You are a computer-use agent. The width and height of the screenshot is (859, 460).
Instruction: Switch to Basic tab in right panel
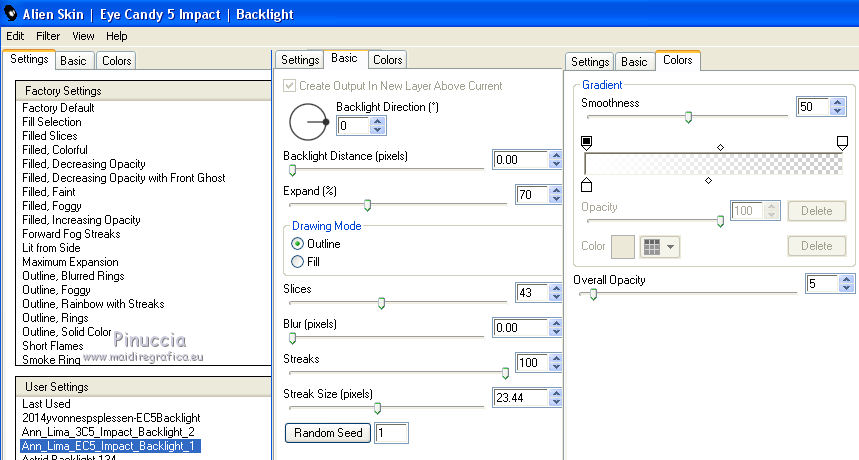coord(634,62)
